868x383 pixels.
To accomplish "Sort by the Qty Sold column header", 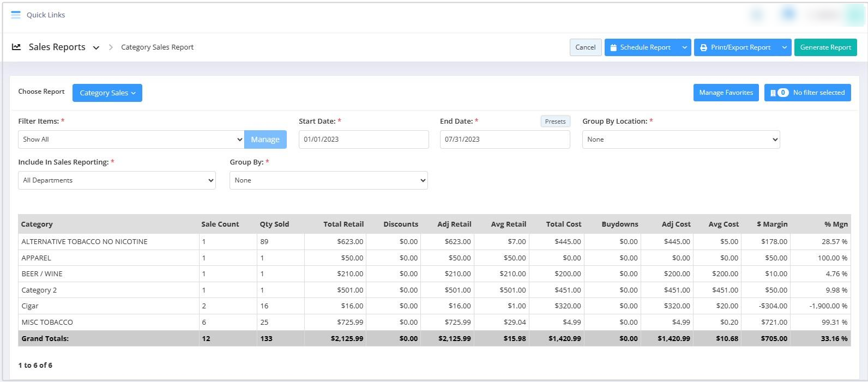I will tap(274, 224).
